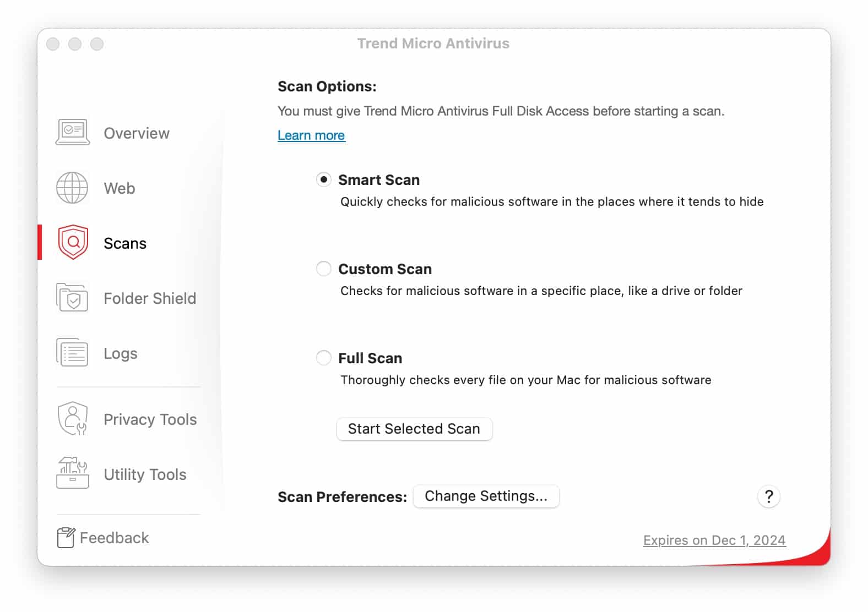The width and height of the screenshot is (868, 612).
Task: Select the Smart Scan radio button
Action: pos(324,179)
